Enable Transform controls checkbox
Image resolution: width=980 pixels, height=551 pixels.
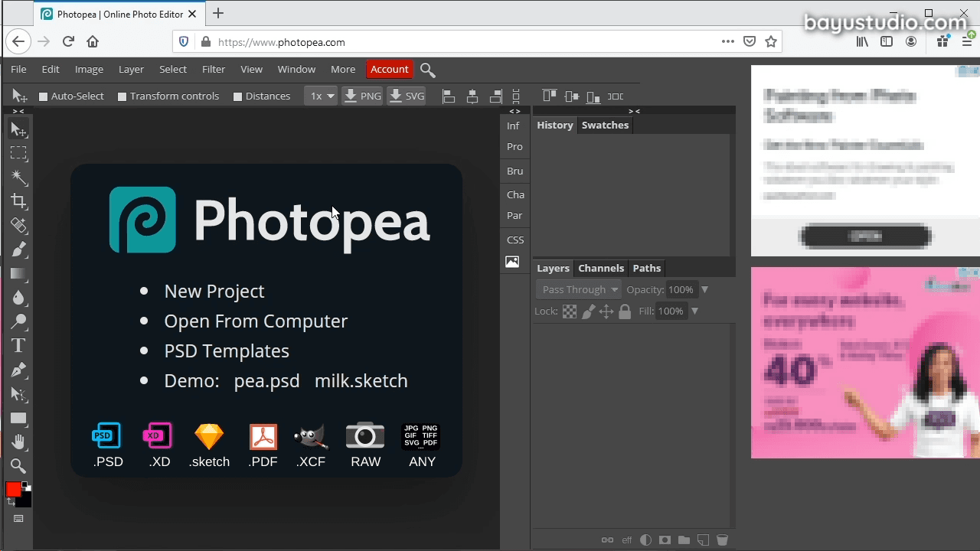click(122, 96)
